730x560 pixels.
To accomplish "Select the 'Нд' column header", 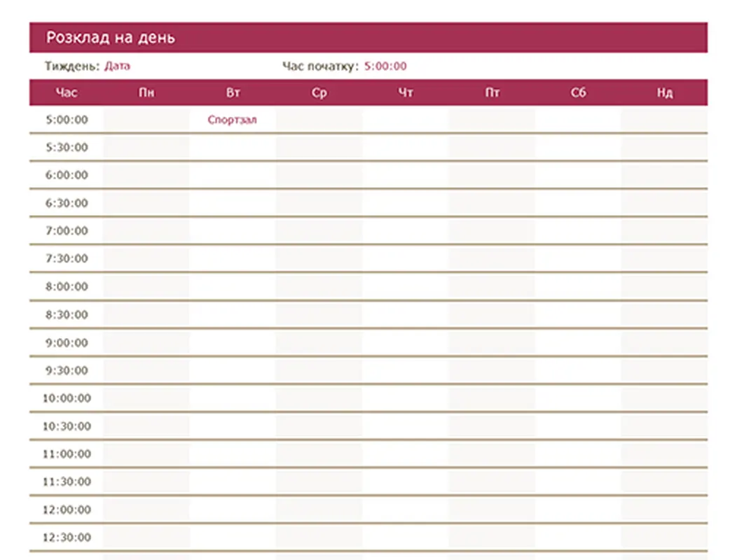I will 665,92.
